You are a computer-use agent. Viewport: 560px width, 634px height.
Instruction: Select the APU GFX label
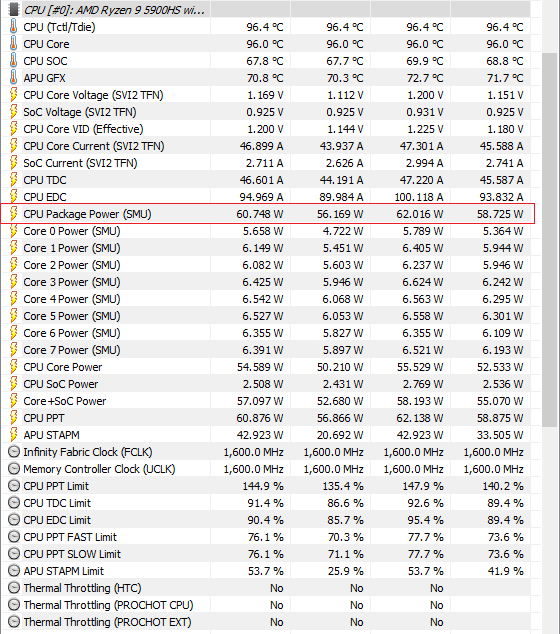coord(44,78)
